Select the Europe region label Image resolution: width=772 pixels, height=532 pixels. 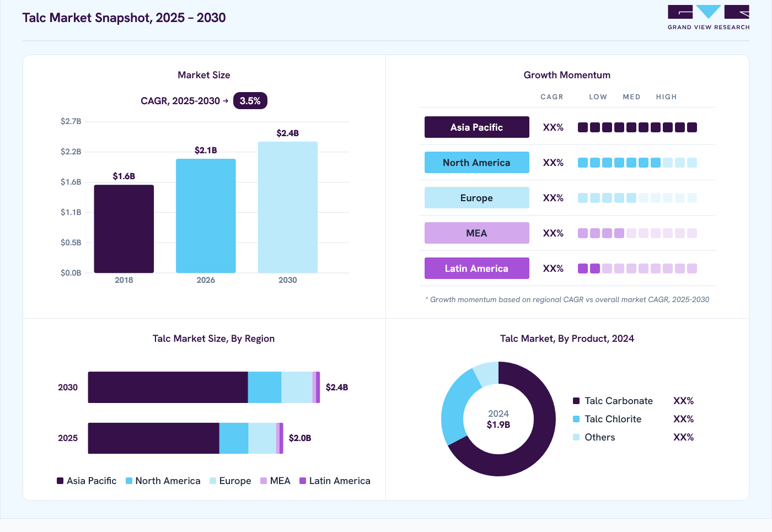pos(477,198)
